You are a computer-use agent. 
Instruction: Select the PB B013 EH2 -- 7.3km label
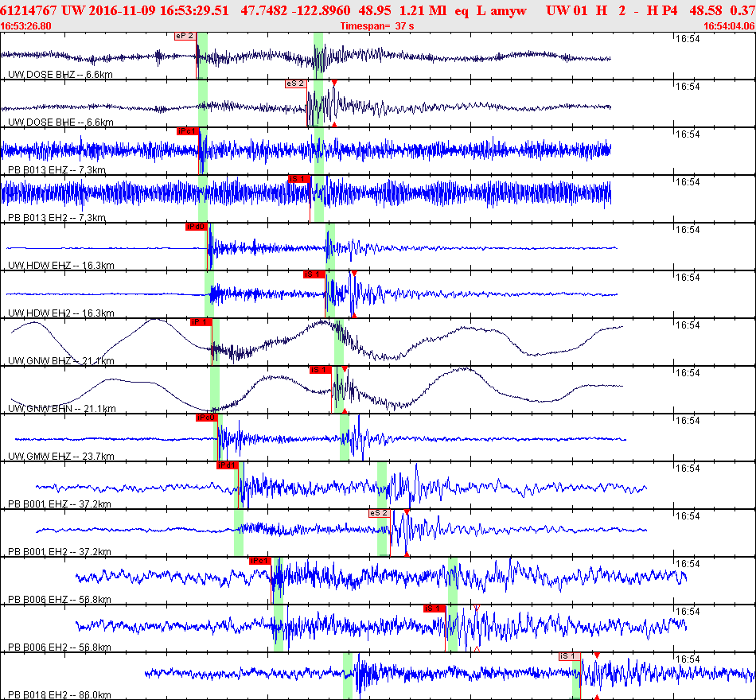[57, 217]
